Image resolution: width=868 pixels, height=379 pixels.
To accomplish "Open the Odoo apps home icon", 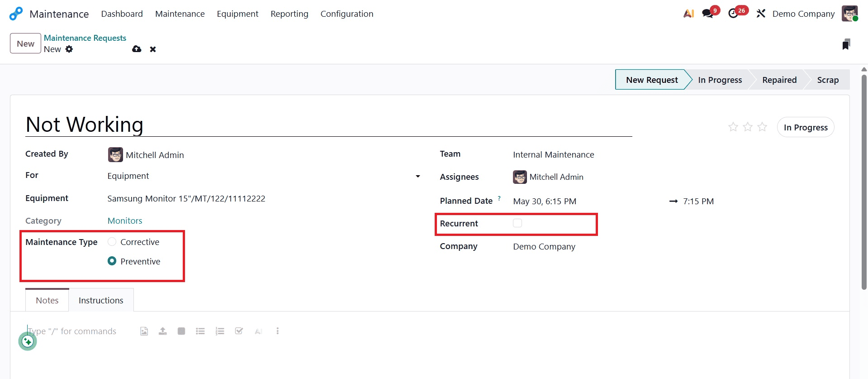I will coord(16,14).
